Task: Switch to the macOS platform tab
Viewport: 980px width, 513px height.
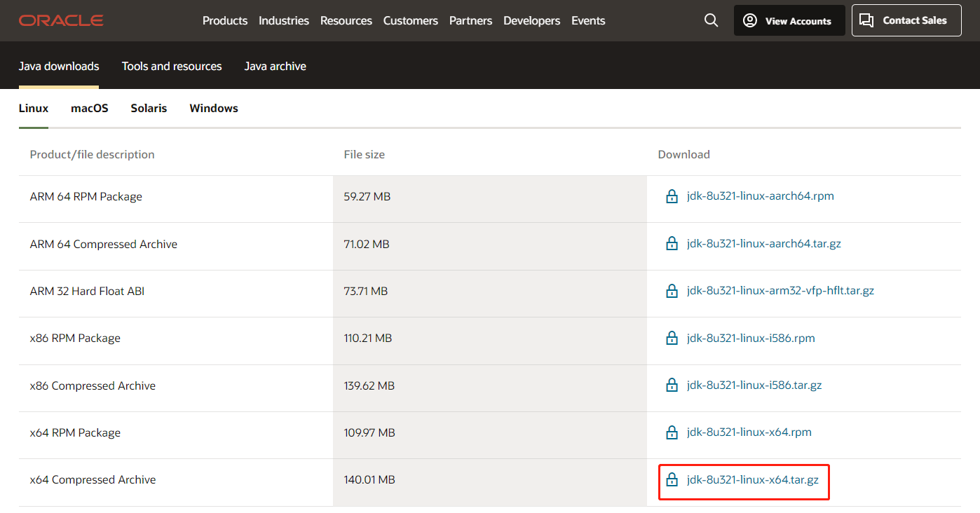Action: [90, 109]
